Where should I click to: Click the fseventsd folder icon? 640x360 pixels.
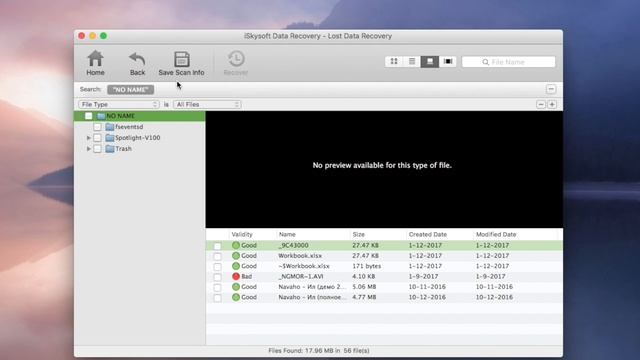pos(109,127)
